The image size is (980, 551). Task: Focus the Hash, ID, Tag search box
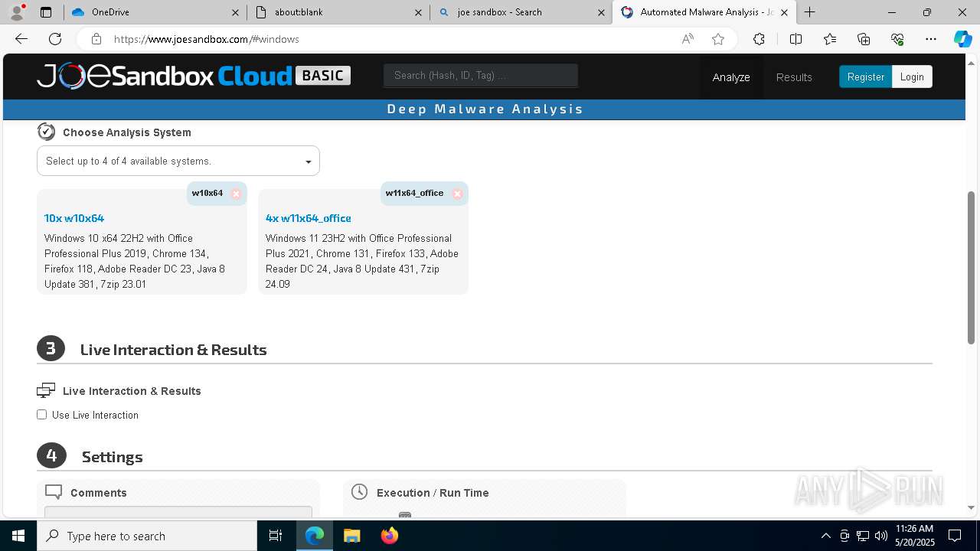pos(481,75)
